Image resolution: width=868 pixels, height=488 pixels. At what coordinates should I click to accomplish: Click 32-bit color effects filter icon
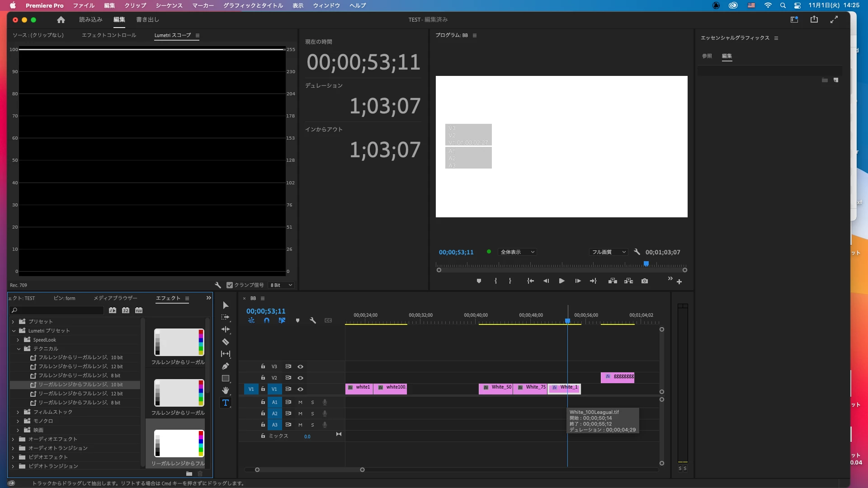tap(126, 310)
